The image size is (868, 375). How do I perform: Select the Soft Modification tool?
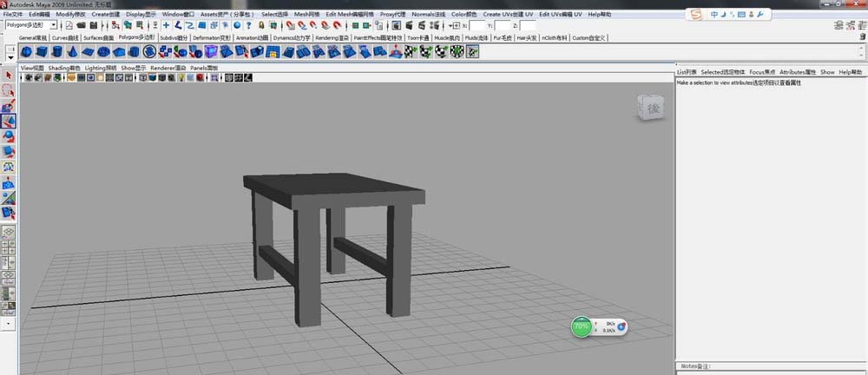[x=9, y=181]
